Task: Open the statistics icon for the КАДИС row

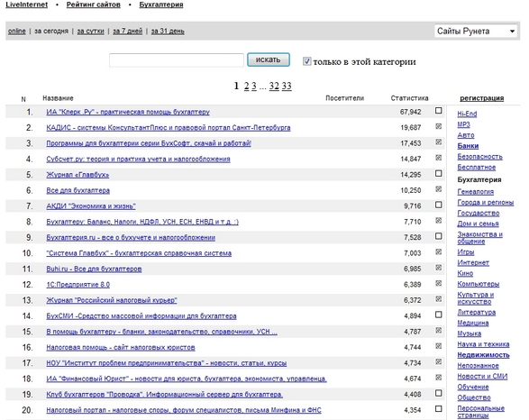Action: pyautogui.click(x=438, y=126)
